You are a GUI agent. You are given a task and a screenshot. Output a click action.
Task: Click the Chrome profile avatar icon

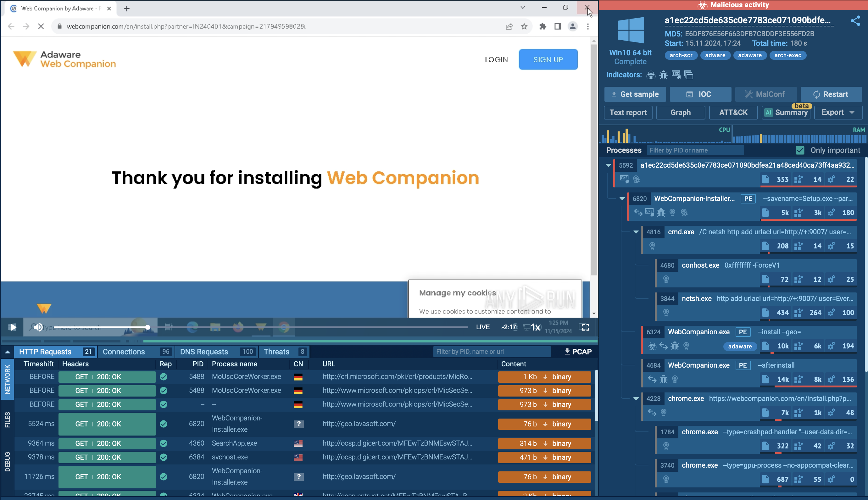(572, 26)
